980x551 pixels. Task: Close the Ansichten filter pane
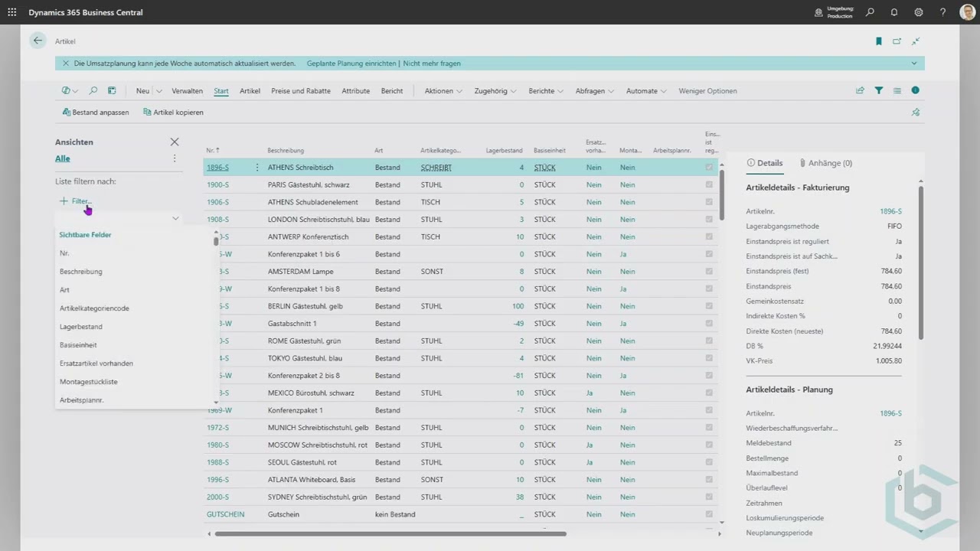tap(175, 142)
